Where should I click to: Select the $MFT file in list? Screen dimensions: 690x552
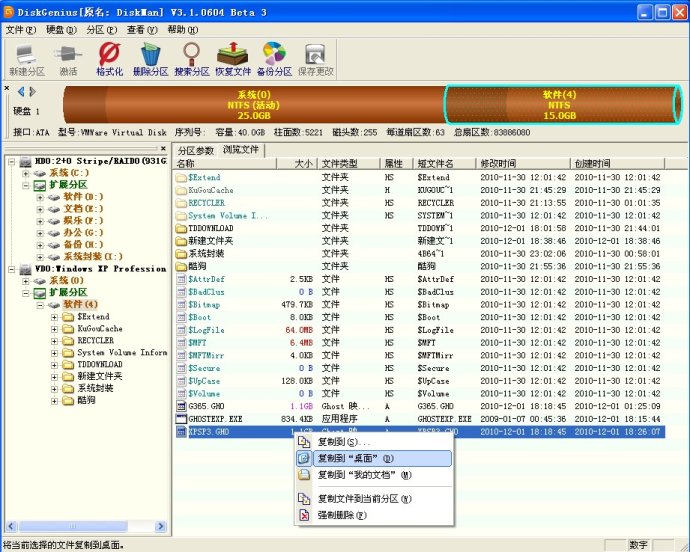click(x=197, y=342)
